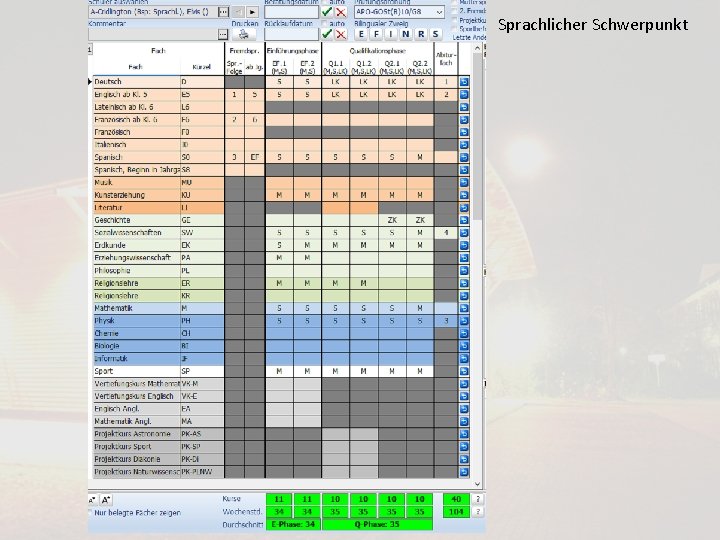Go to the next student arrow
720x540 pixels.
click(252, 12)
